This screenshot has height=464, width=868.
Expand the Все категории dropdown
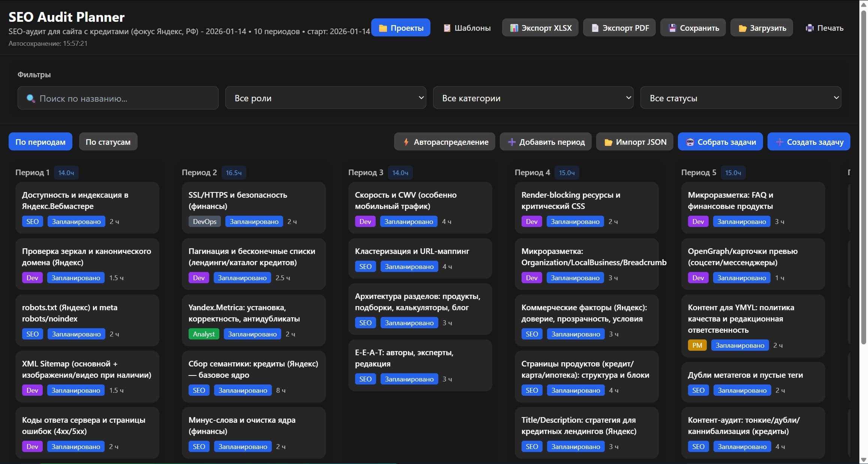click(533, 98)
